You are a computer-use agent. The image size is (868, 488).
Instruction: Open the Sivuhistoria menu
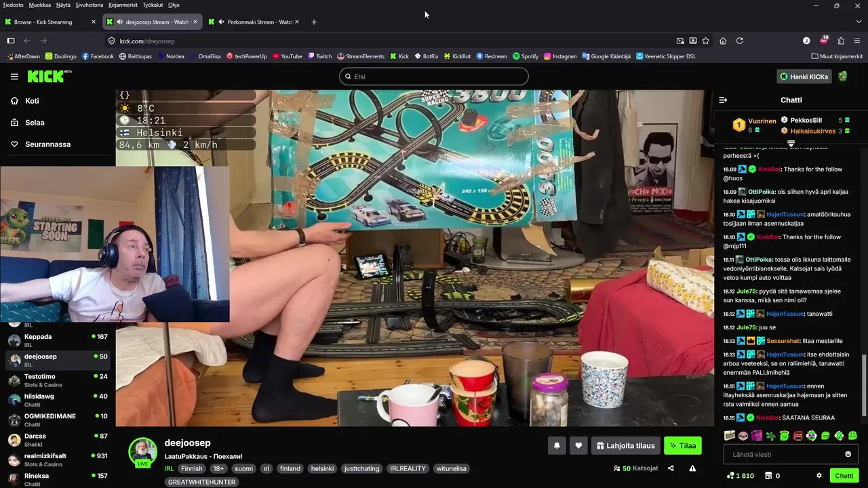pos(89,5)
